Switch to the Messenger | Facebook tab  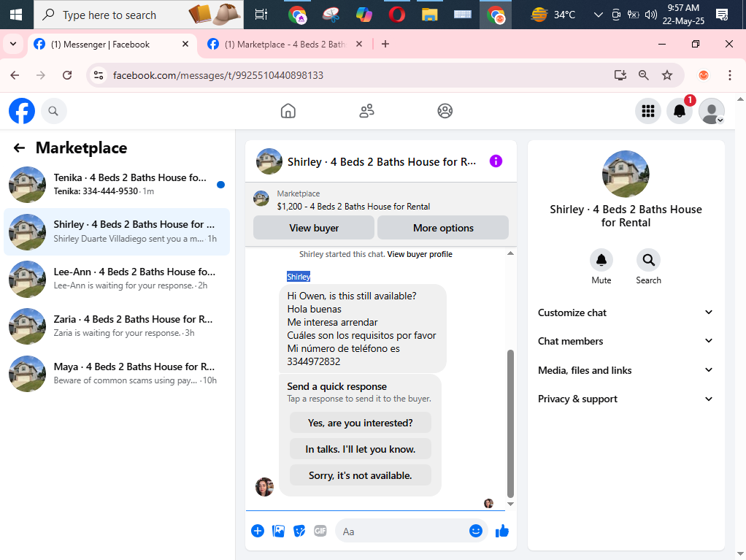pyautogui.click(x=112, y=45)
